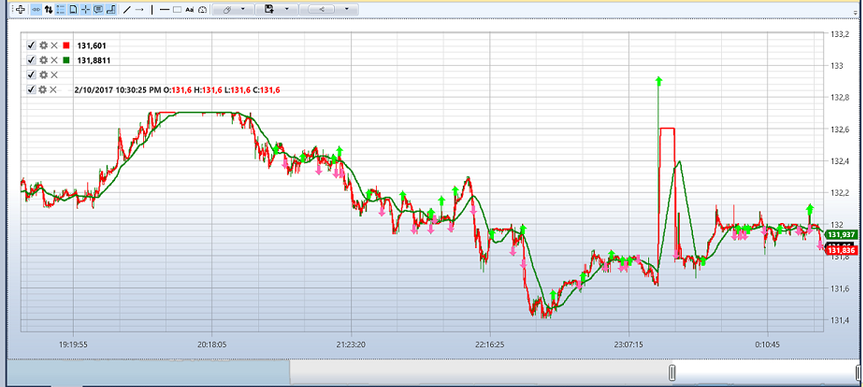
Task: Open gear settings for OHLC row
Action: 43,90
